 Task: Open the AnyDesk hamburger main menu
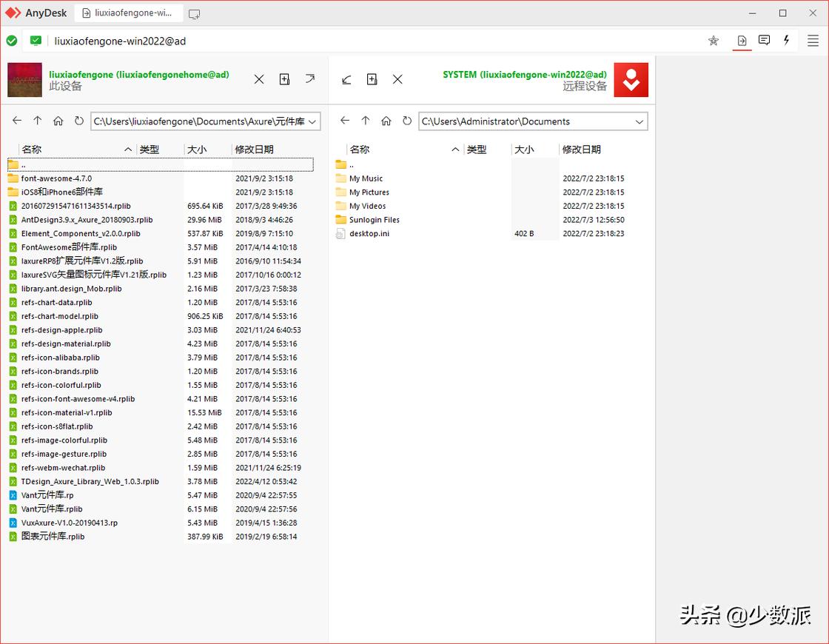[812, 41]
